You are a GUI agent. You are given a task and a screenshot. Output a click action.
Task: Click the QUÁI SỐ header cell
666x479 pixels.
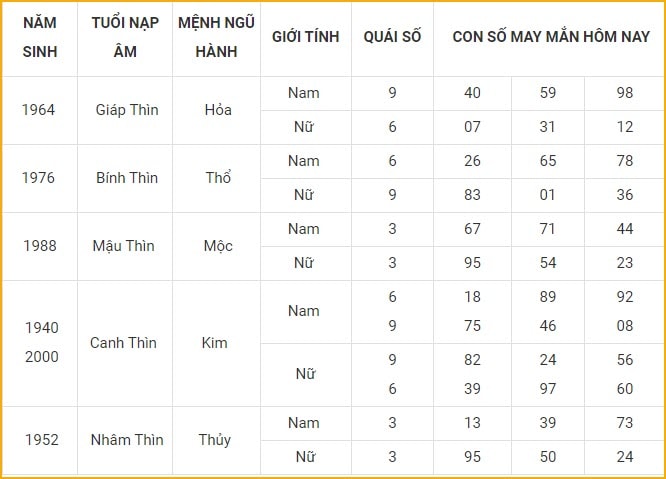coord(392,37)
